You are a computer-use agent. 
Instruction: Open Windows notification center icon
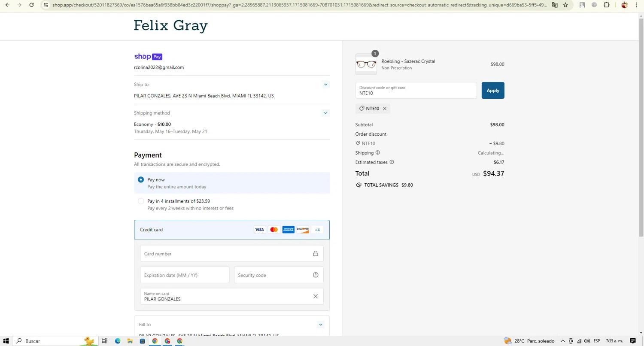(633, 341)
